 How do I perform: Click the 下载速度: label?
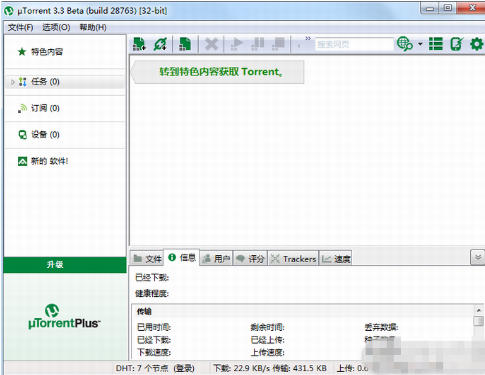154,352
